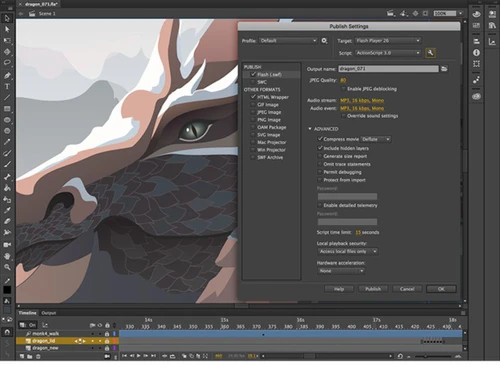Click the Output name input field
Image resolution: width=500 pixels, height=375 pixels.
pyautogui.click(x=388, y=69)
